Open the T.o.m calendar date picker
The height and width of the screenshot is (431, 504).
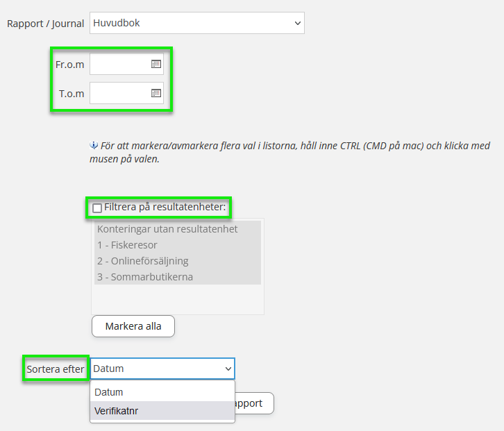156,93
